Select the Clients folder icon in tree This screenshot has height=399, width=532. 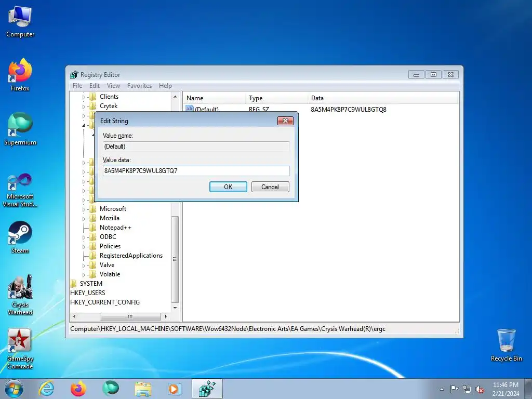click(92, 97)
